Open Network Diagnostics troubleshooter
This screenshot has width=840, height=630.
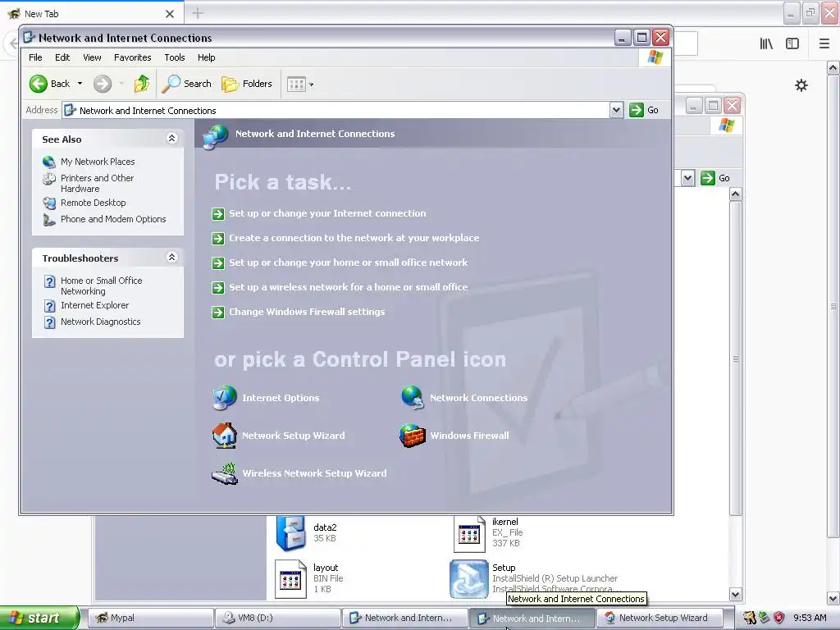click(101, 322)
